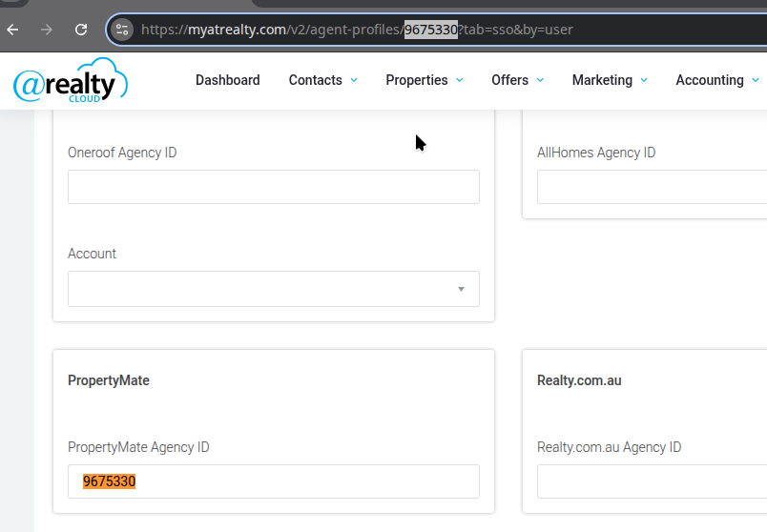This screenshot has height=532, width=767.
Task: Open the Dashboard menu item
Action: [228, 80]
